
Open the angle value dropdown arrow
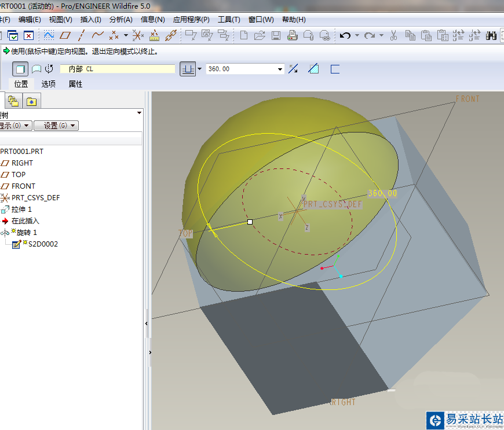coord(280,69)
